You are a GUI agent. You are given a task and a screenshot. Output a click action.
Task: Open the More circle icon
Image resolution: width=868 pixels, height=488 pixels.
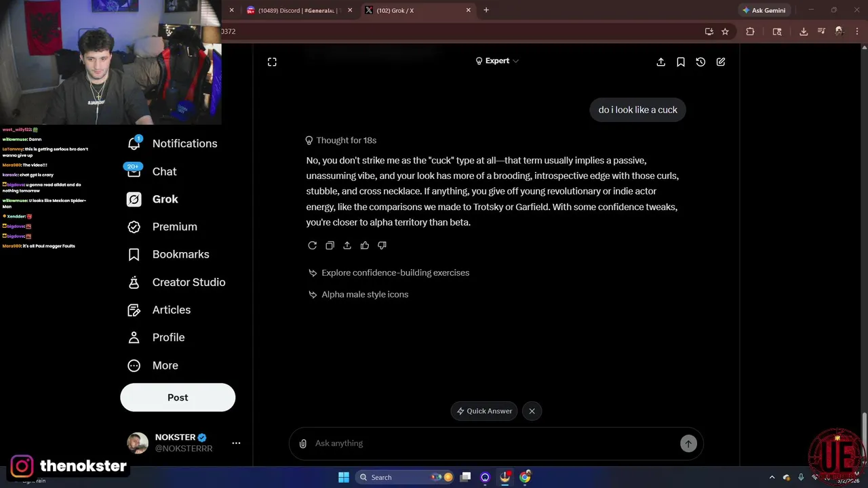pos(134,365)
